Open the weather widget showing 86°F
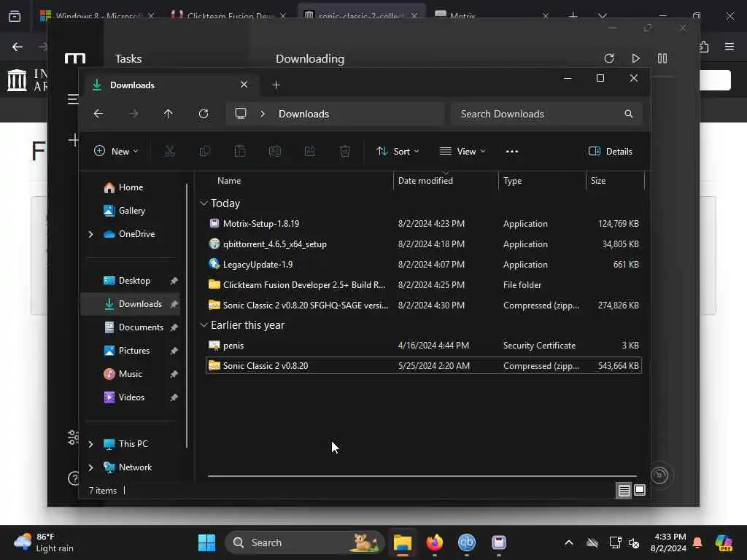Viewport: 747px width, 560px height. 44,542
